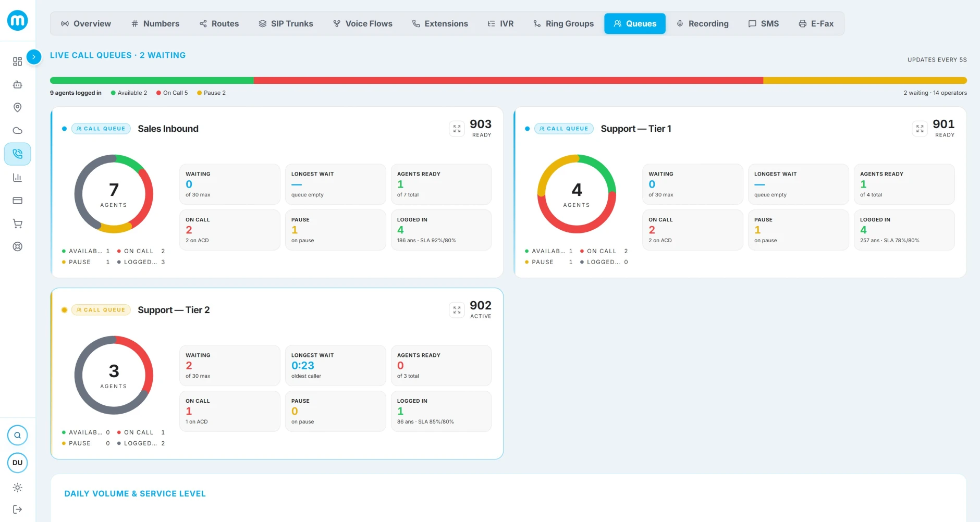Image resolution: width=980 pixels, height=522 pixels.
Task: Click the Daily Volume & Service Level heading
Action: (x=135, y=494)
